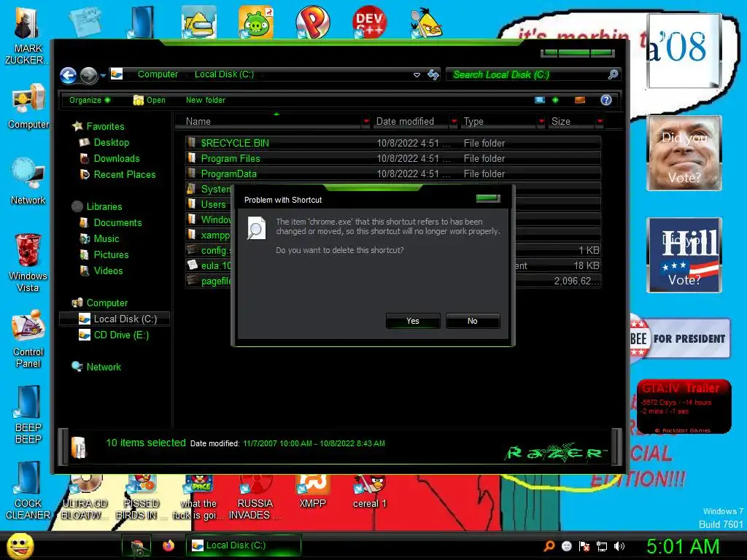Click the Explorer back arrow button
Viewport: 747px width, 560px height.
tap(69, 75)
